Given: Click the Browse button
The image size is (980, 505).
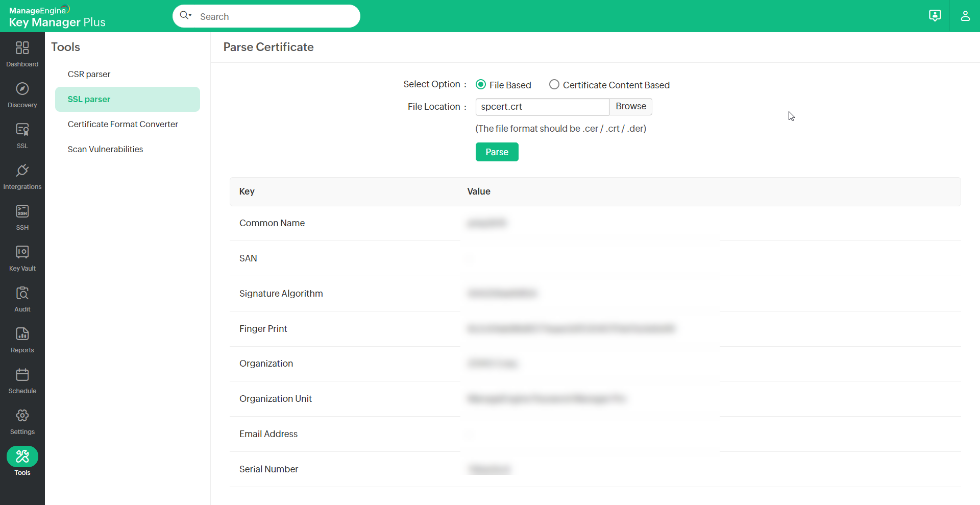Looking at the screenshot, I should [631, 106].
